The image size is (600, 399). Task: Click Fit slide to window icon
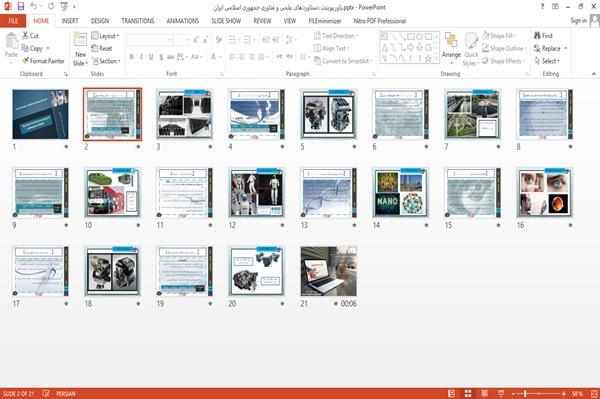pyautogui.click(x=594, y=393)
